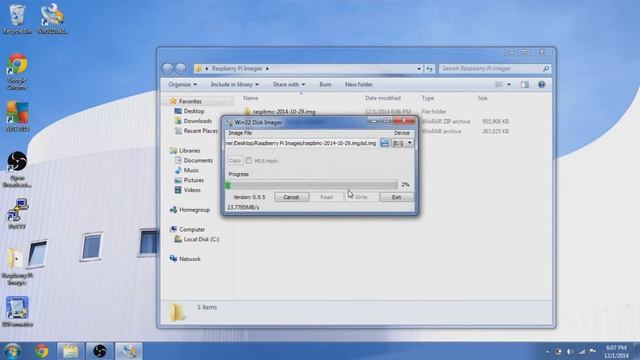Exit Win32 Disk Imager
The image size is (640, 360).
(x=396, y=197)
